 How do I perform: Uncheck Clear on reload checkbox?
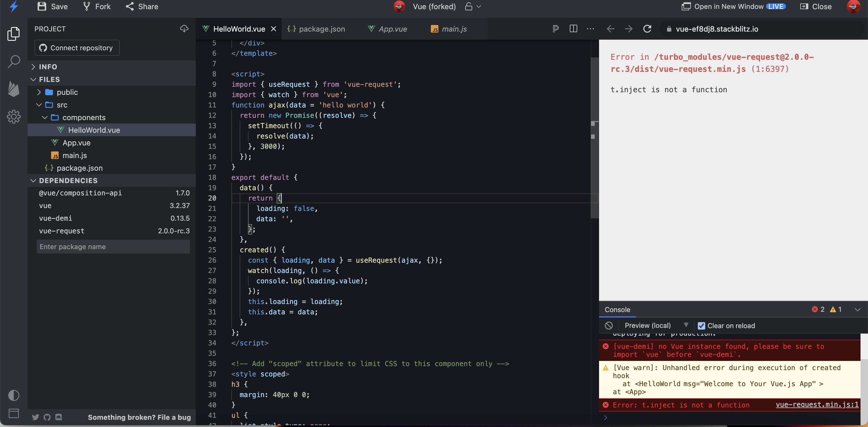pyautogui.click(x=701, y=326)
